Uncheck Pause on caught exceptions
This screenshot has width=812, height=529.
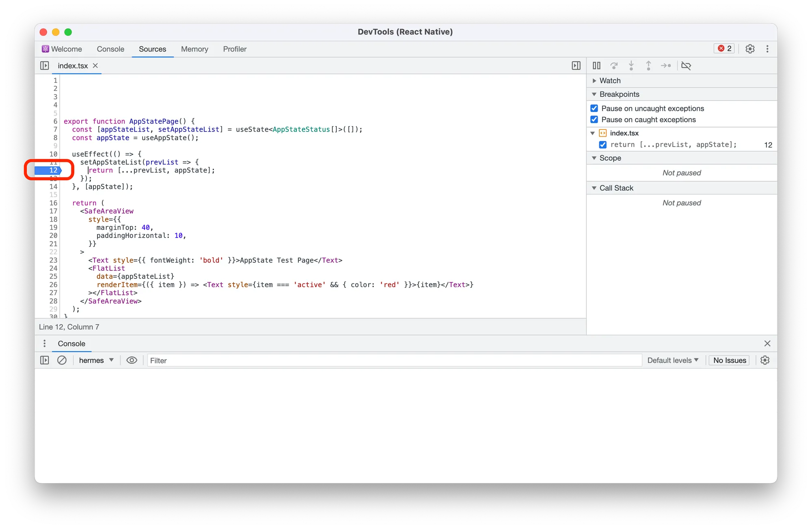pyautogui.click(x=594, y=119)
